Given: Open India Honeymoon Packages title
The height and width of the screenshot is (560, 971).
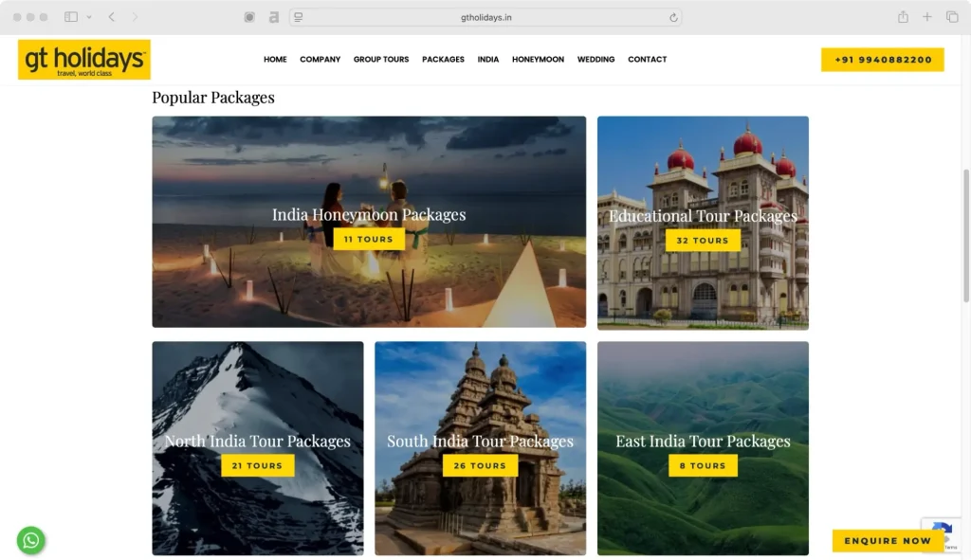Looking at the screenshot, I should (369, 215).
